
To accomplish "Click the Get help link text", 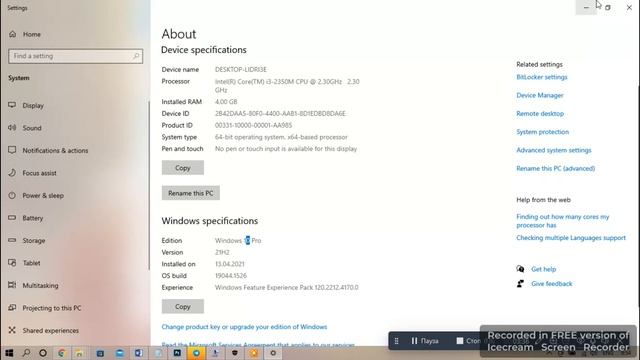I will 543,269.
